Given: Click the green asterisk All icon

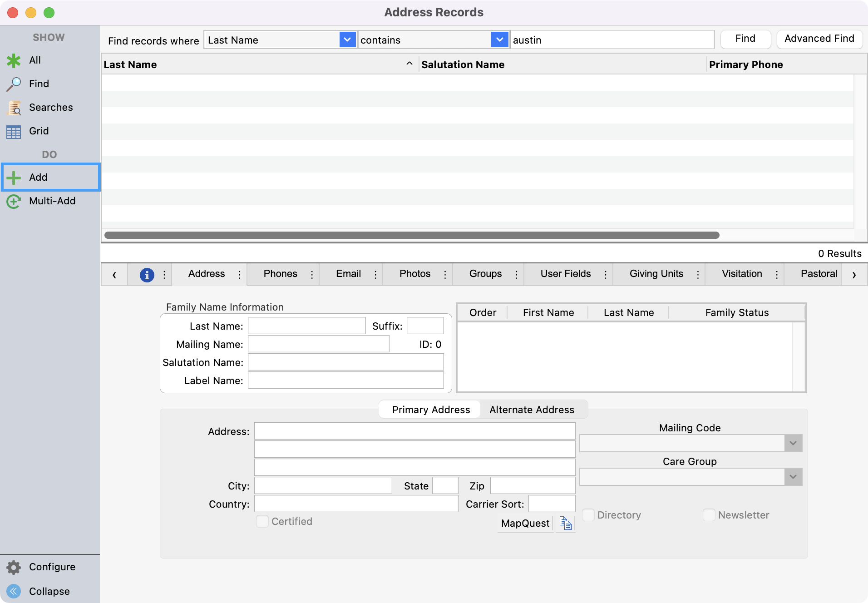Looking at the screenshot, I should click(14, 60).
